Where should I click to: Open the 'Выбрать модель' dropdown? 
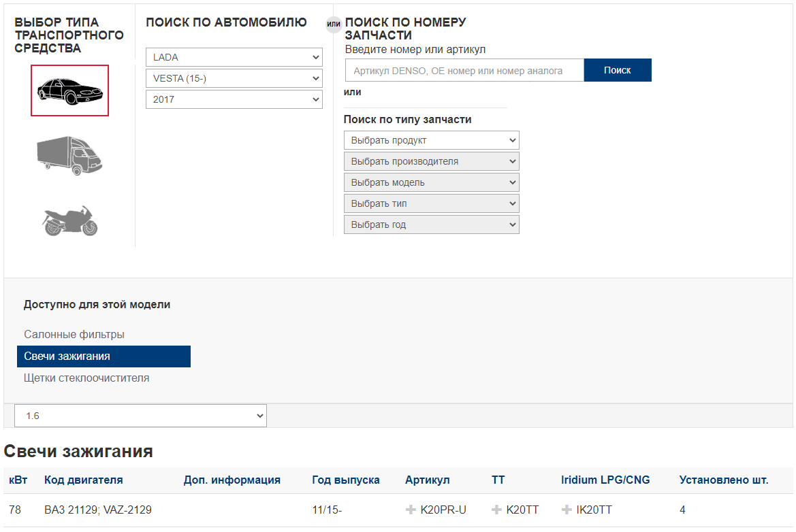coord(432,182)
